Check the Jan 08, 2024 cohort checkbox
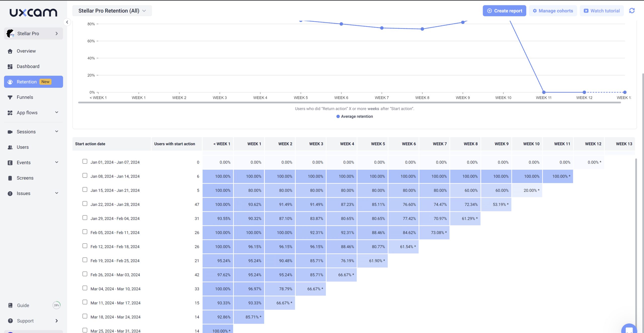The image size is (644, 333). [x=85, y=175]
